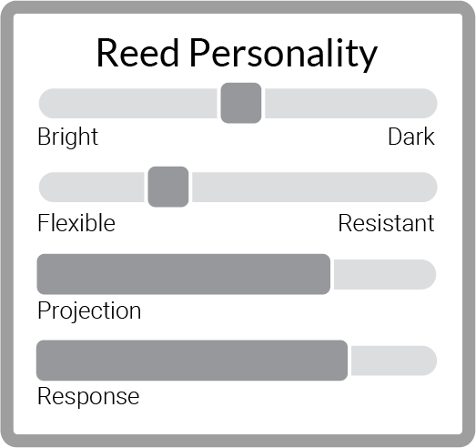Viewport: 476px width, 448px height.
Task: Click the filled portion of Response bar
Action: click(192, 361)
